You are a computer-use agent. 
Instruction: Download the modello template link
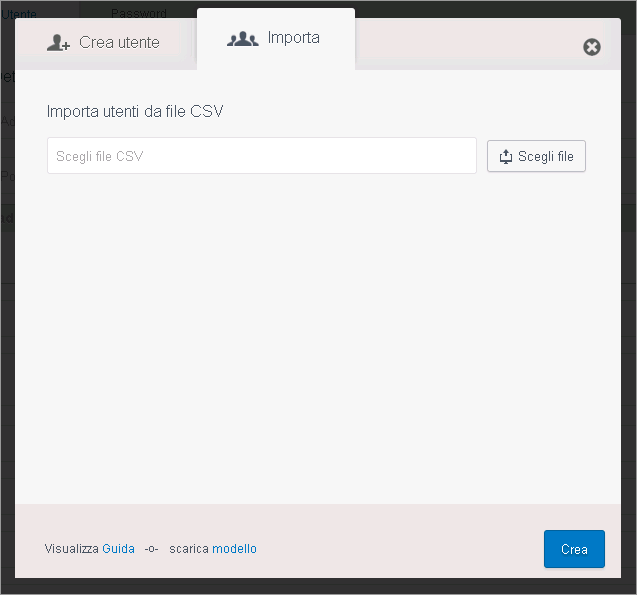[234, 549]
